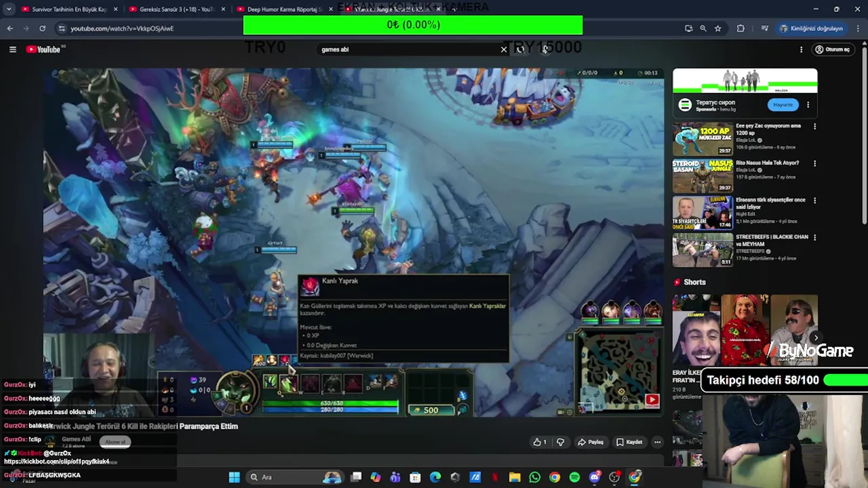Open OBS Studio from the taskbar

pos(614,477)
